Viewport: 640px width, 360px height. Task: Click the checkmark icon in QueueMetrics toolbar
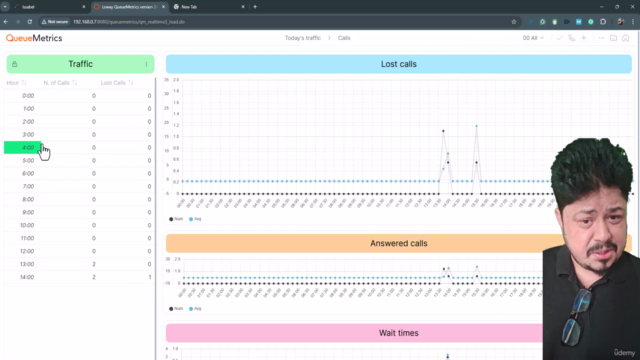coord(559,38)
